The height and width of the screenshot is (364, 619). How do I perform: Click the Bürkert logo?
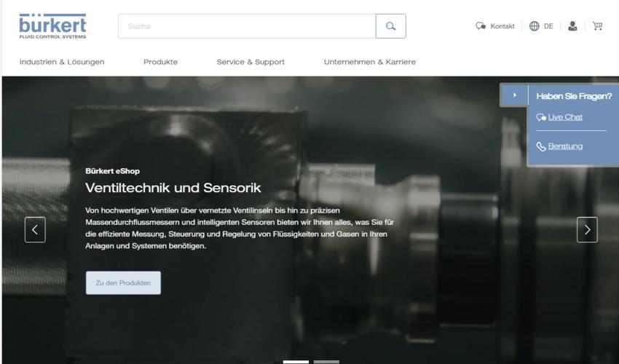click(52, 26)
